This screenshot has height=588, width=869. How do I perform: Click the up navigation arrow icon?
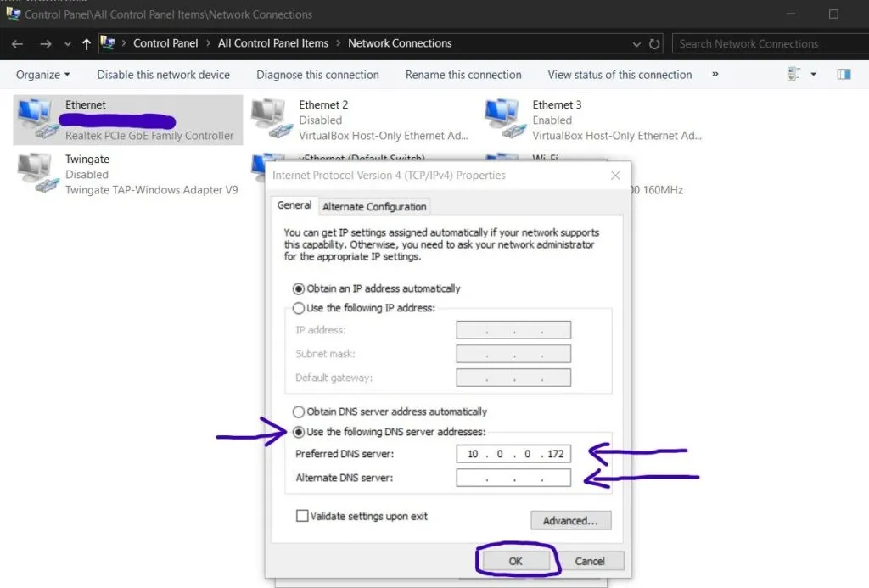86,43
